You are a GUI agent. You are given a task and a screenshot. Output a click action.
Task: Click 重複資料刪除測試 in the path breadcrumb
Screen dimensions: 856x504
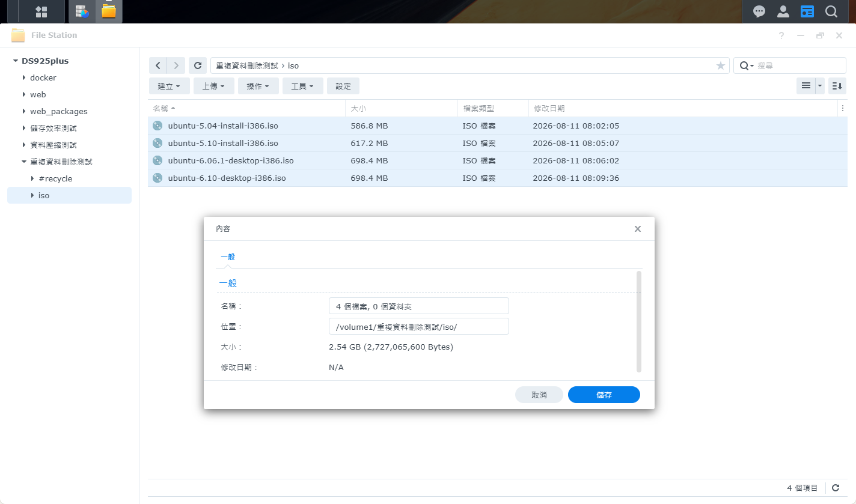click(x=247, y=65)
